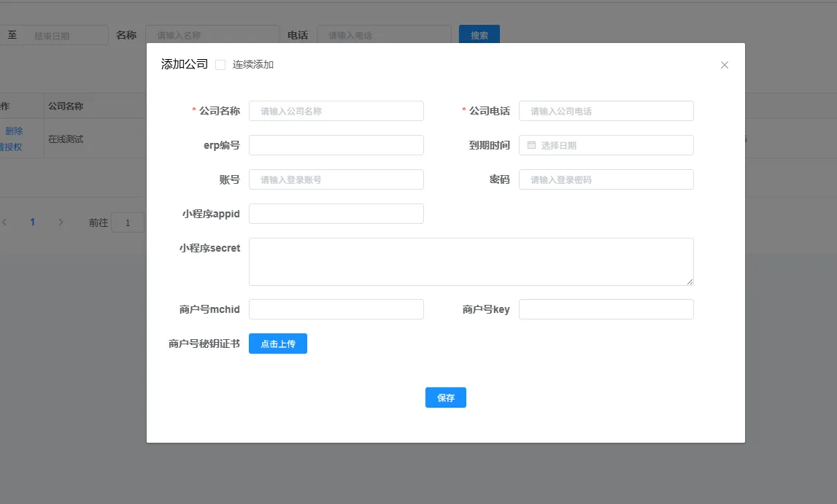The image size is (837, 504).
Task: Click the 公司名称 input field
Action: coord(336,111)
